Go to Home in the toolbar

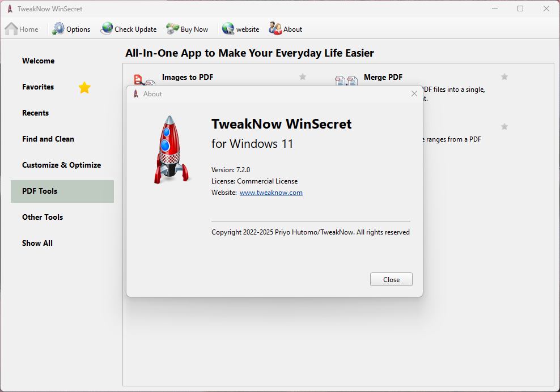click(x=22, y=29)
